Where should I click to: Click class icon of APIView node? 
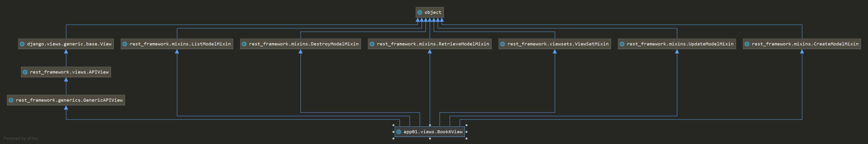[x=25, y=72]
